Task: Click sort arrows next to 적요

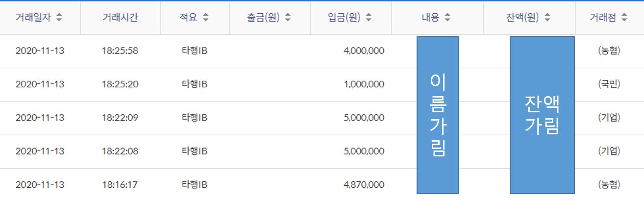Action: tap(206, 18)
